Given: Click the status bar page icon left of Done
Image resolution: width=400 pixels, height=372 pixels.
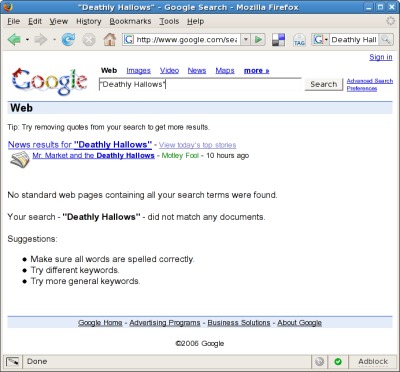Looking at the screenshot, I should 12,362.
